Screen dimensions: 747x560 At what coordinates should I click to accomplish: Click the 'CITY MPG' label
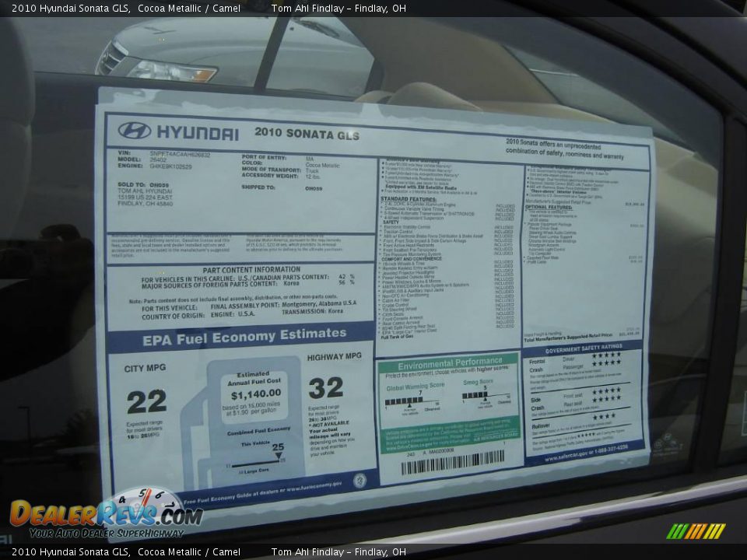pyautogui.click(x=145, y=368)
